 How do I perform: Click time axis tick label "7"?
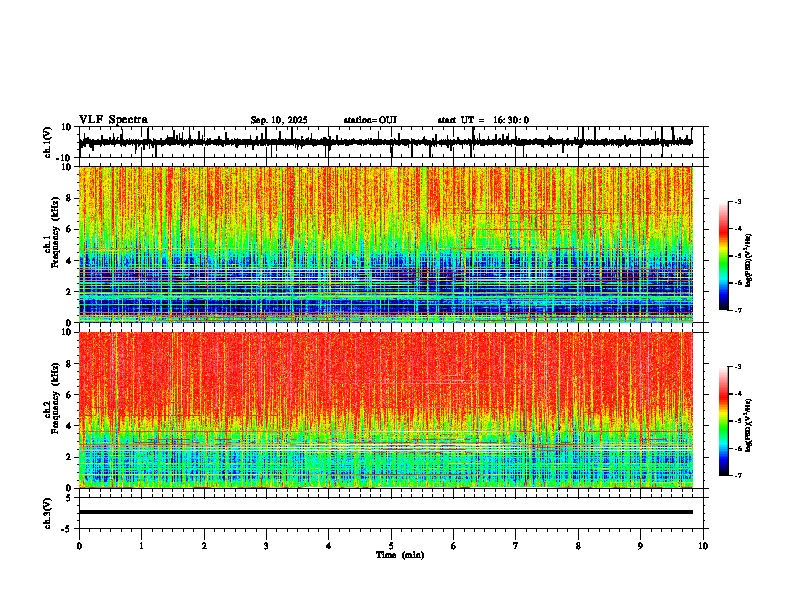(x=516, y=546)
